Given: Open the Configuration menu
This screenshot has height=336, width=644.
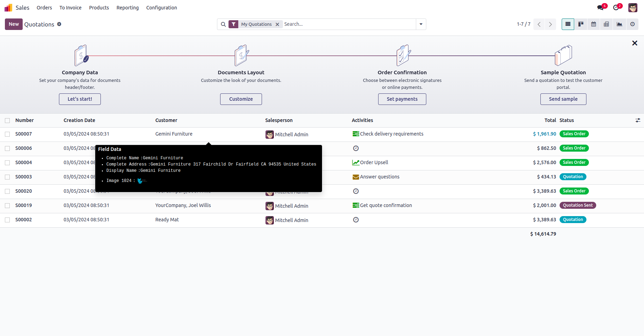Looking at the screenshot, I should pyautogui.click(x=162, y=8).
